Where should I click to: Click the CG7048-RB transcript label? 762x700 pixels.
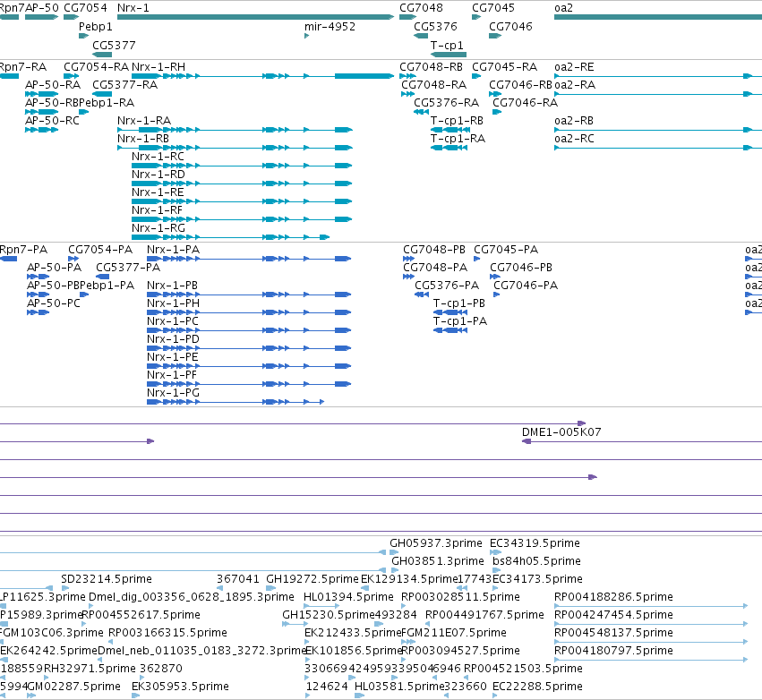click(x=431, y=66)
